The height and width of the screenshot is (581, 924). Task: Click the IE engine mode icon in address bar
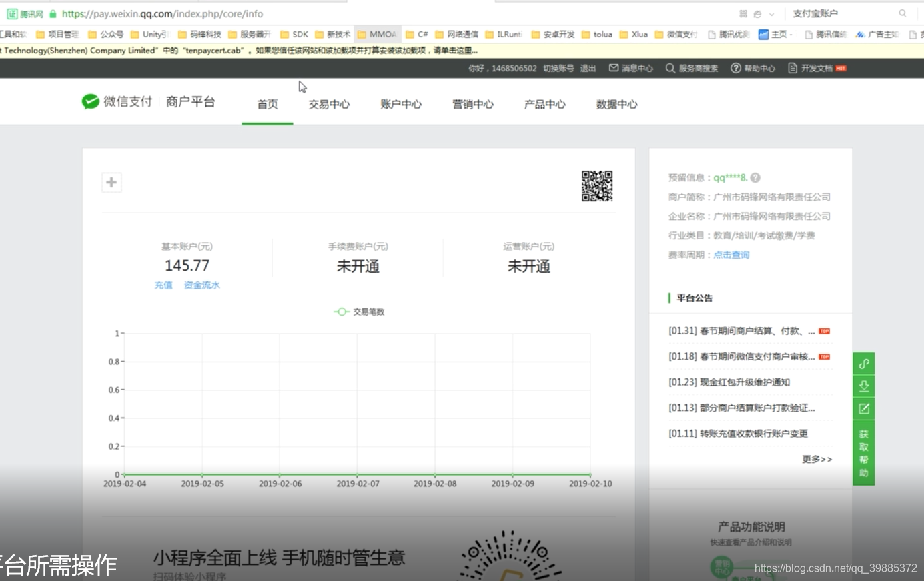tap(757, 13)
